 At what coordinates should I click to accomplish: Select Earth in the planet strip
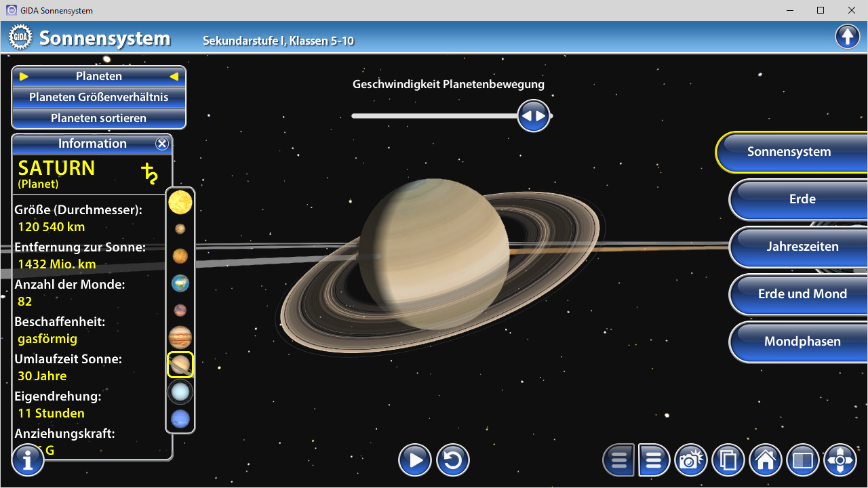[x=180, y=283]
